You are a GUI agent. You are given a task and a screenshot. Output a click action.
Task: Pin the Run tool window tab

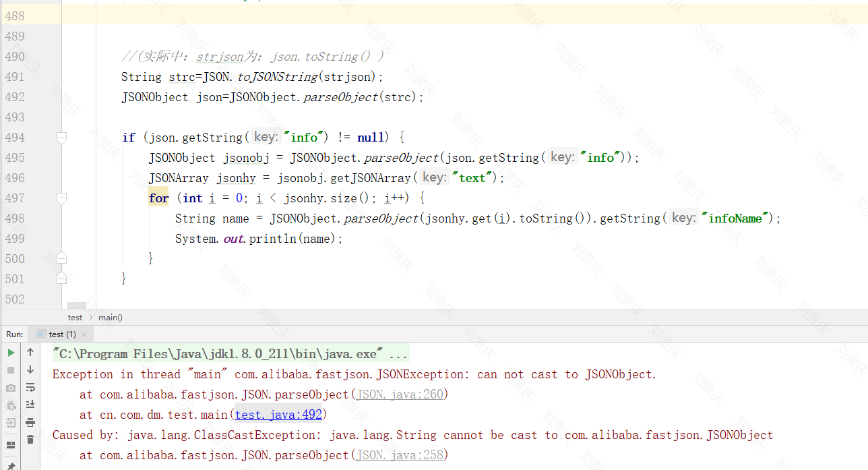click(x=10, y=465)
